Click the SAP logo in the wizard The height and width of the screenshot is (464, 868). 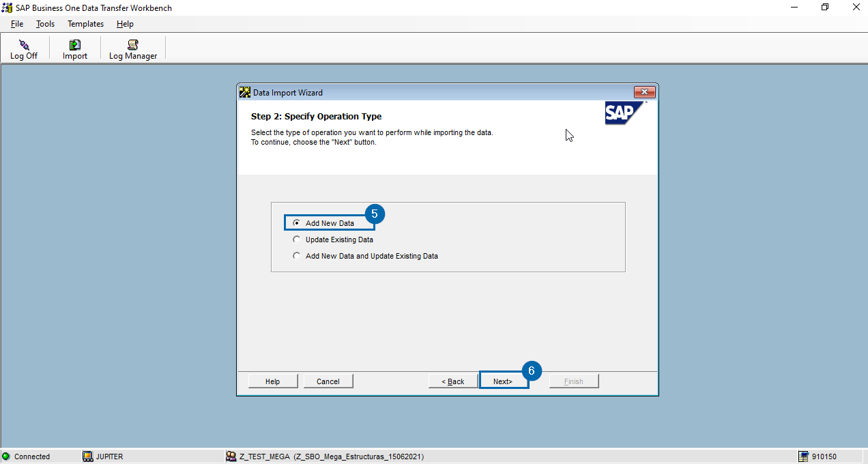pyautogui.click(x=624, y=113)
